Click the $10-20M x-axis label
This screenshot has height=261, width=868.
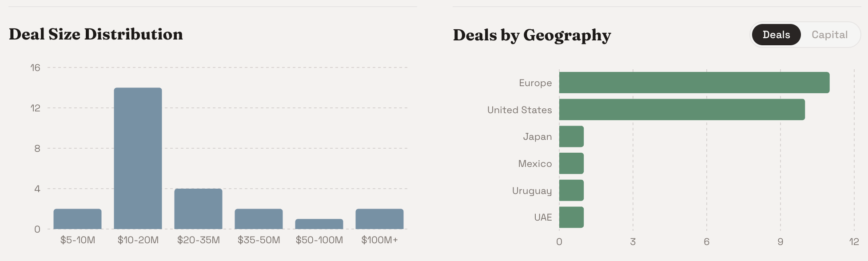[138, 240]
